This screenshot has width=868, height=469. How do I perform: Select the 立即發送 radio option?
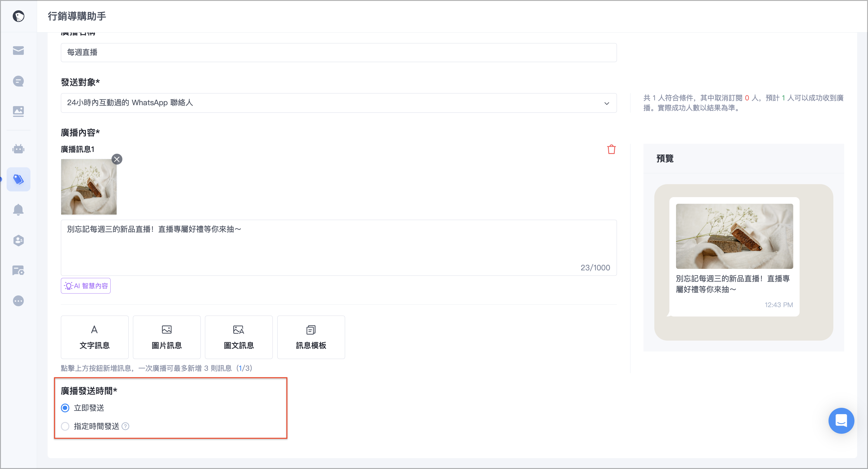click(x=65, y=408)
